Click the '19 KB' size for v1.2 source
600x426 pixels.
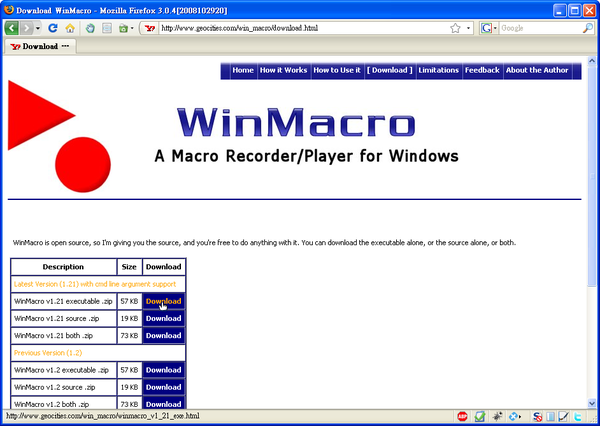pyautogui.click(x=129, y=387)
